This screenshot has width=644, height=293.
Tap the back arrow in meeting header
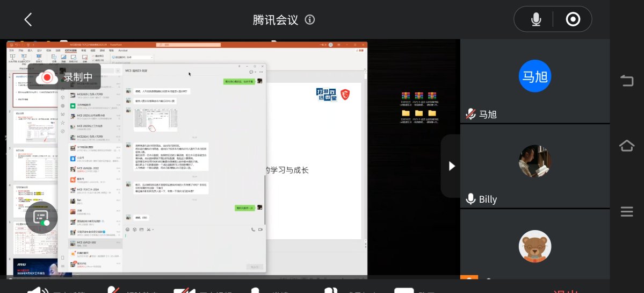(28, 20)
